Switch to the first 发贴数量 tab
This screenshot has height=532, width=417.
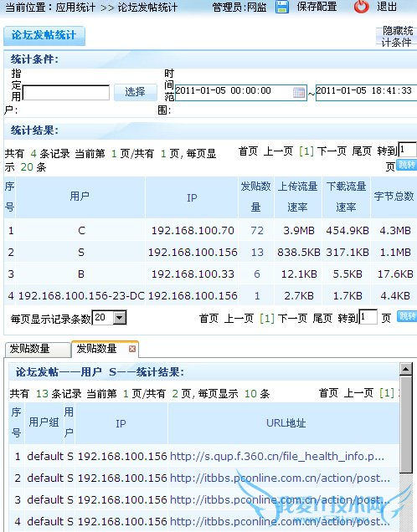[x=38, y=349]
